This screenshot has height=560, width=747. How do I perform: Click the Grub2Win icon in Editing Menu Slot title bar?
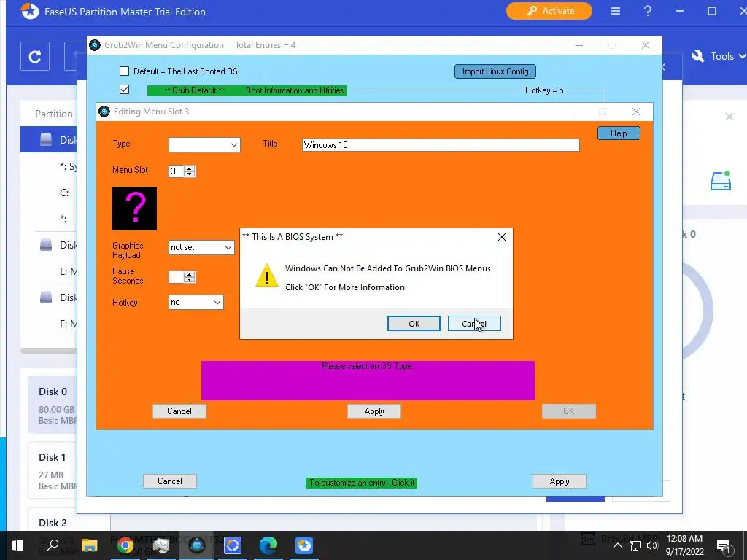click(x=104, y=112)
